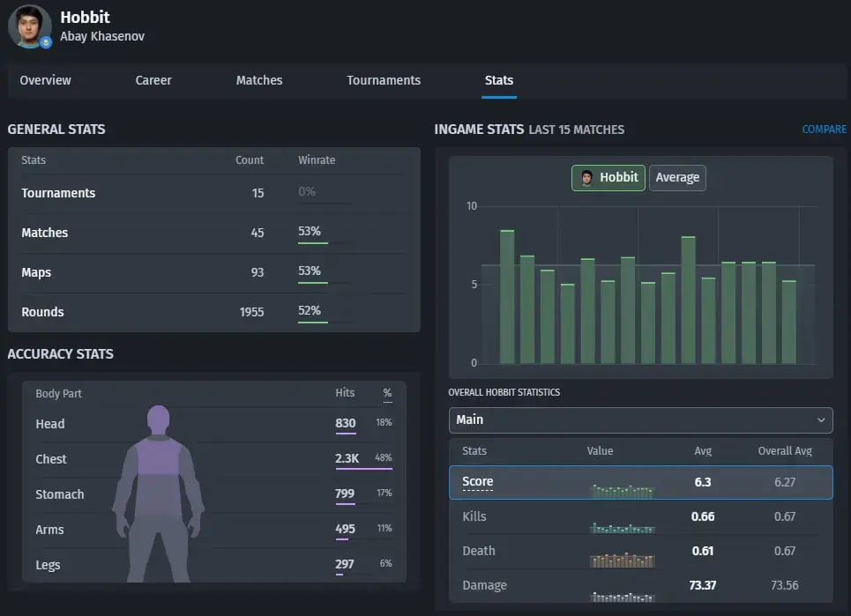Go to the Matches tab
The width and height of the screenshot is (851, 616).
coord(259,80)
